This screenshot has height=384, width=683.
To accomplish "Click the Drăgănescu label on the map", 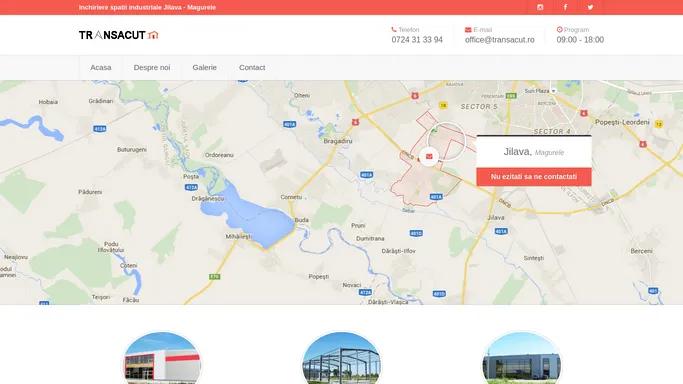I will tap(208, 199).
